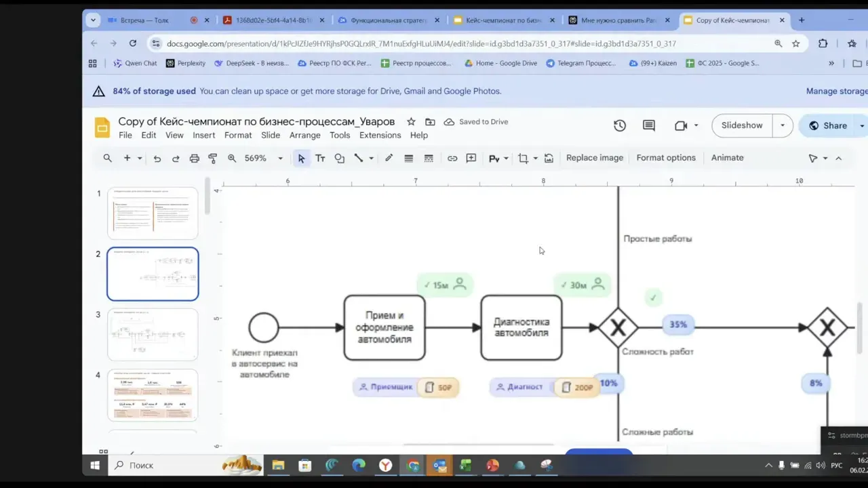868x488 pixels.
Task: Star the presentation title
Action: point(411,122)
